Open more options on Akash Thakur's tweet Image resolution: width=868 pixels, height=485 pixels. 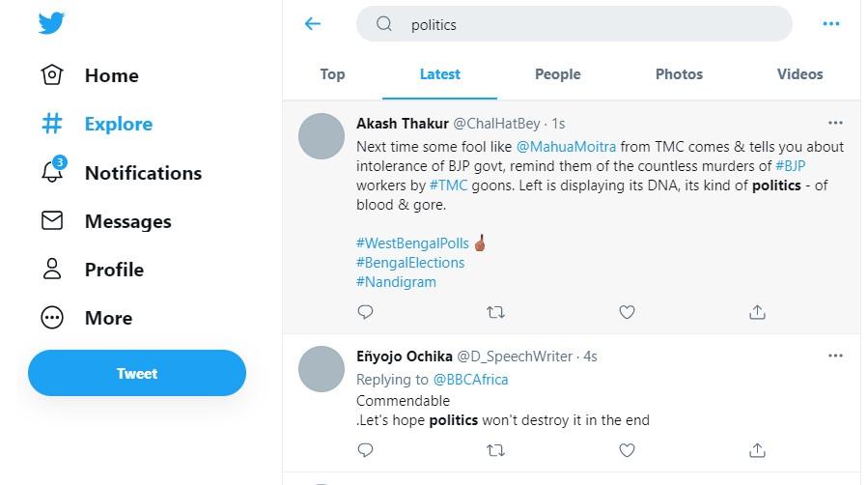[x=835, y=123]
